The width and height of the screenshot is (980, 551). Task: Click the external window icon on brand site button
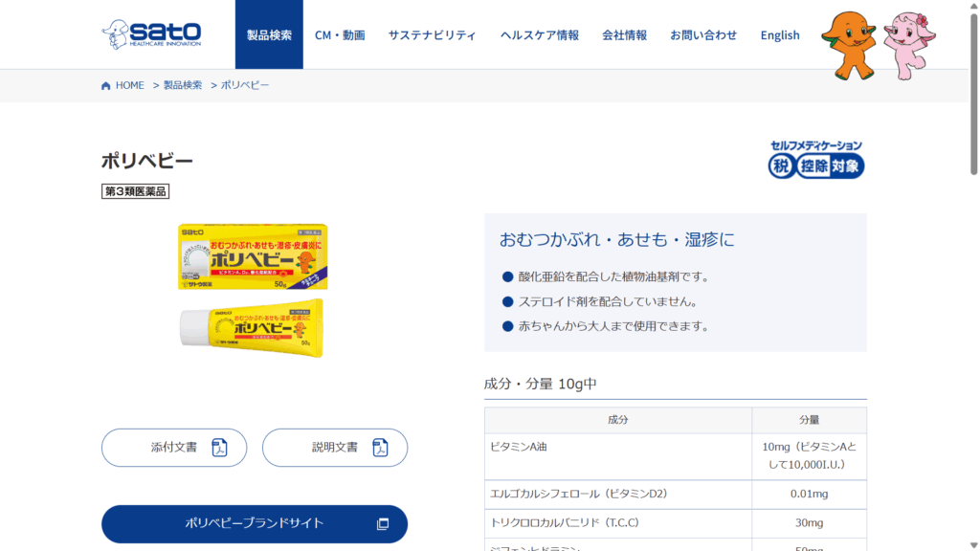[383, 523]
